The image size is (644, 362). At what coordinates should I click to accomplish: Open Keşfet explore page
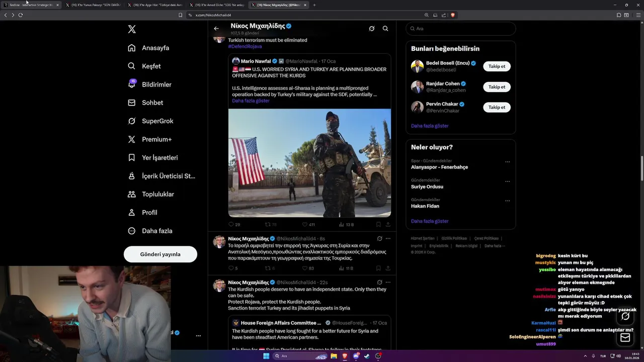click(144, 66)
